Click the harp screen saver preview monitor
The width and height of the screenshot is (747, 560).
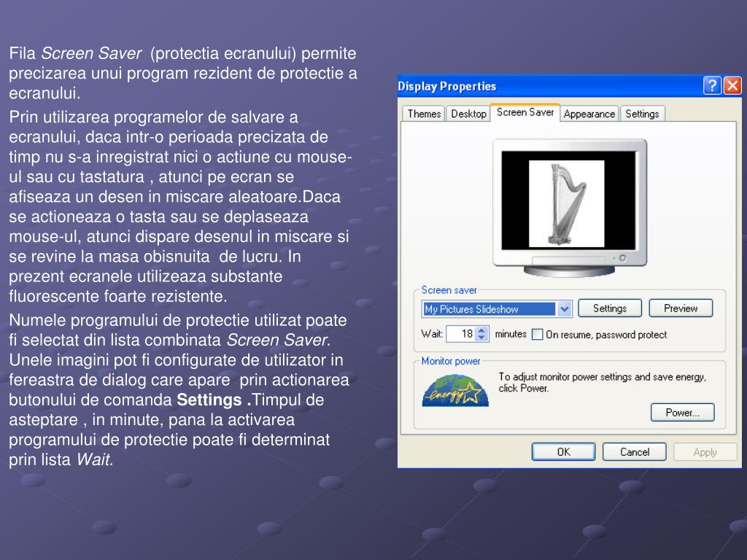coord(569,208)
